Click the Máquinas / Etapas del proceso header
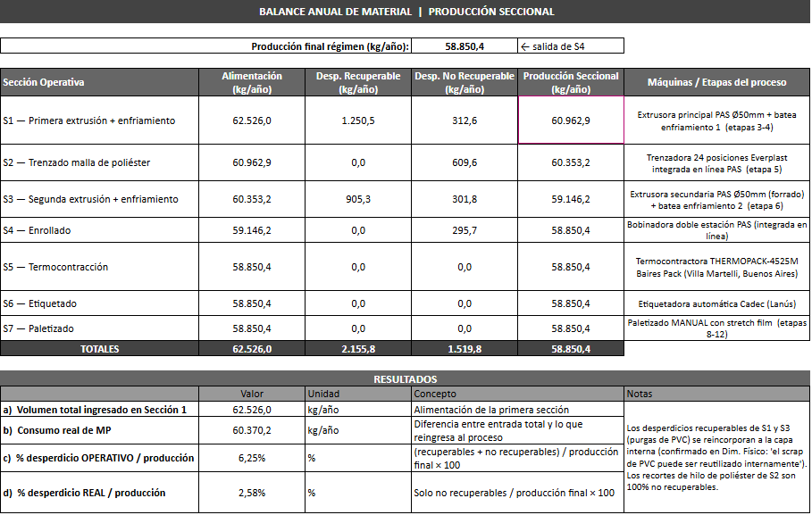The width and height of the screenshot is (812, 515). pos(716,82)
